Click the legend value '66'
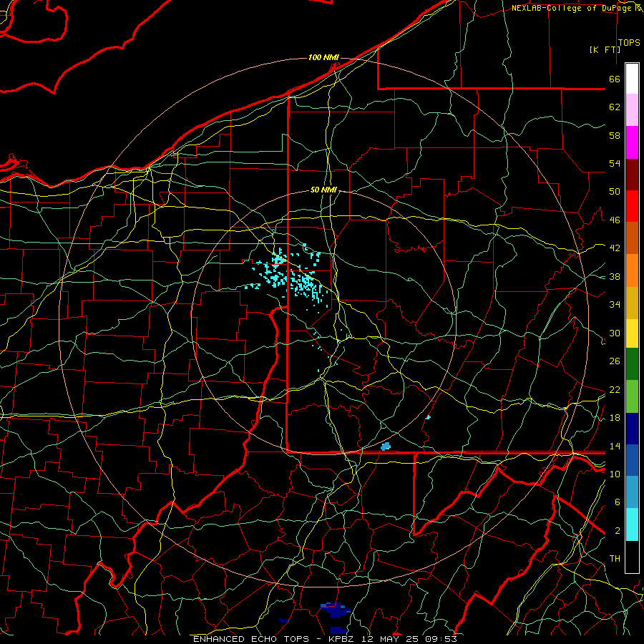Image resolution: width=644 pixels, height=644 pixels. [615, 79]
